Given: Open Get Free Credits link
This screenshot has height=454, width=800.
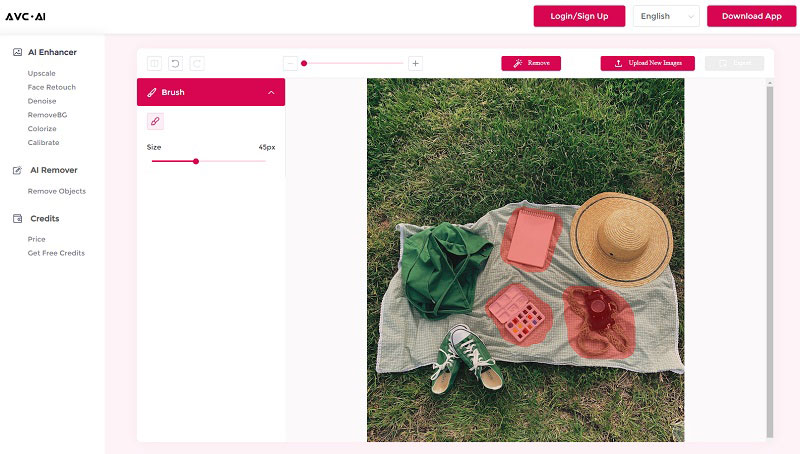Looking at the screenshot, I should click(56, 253).
